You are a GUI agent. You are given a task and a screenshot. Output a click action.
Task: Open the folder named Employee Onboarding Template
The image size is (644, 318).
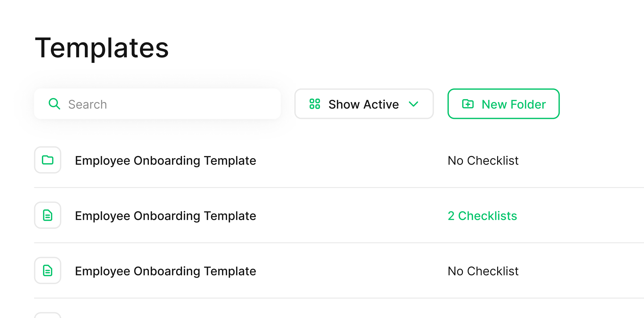click(x=165, y=161)
